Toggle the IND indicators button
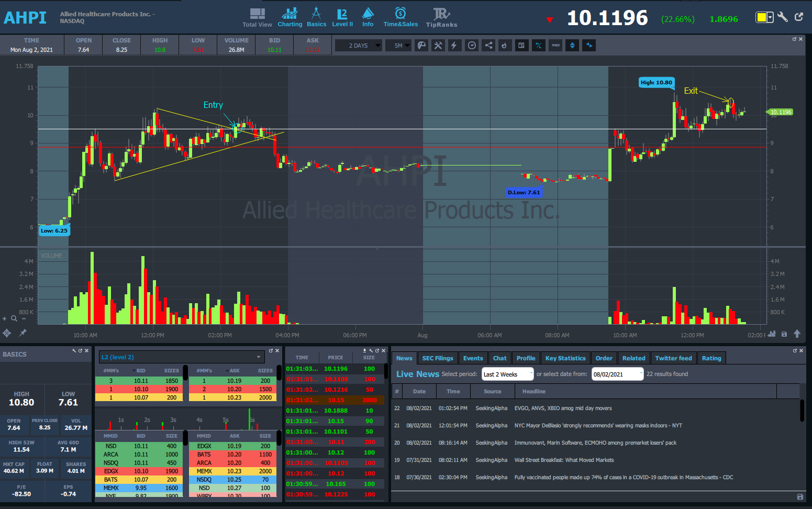Screen dimensions: 812x509 click(555, 46)
